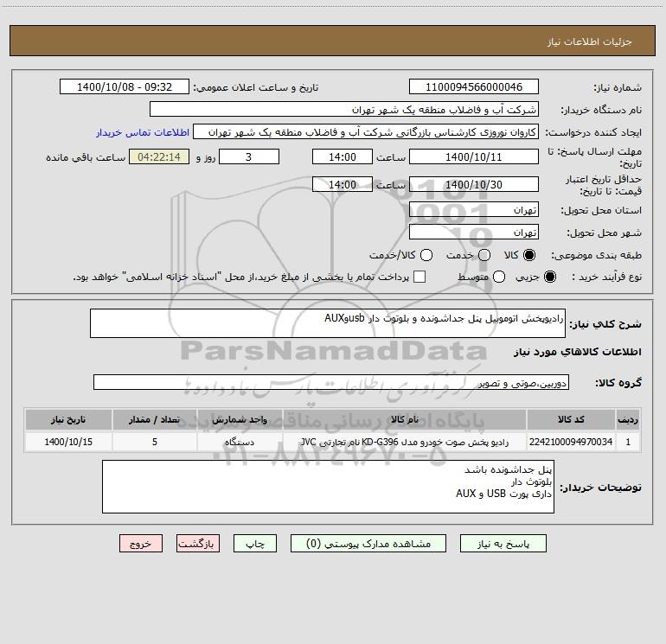Click the توضیحات خریدار text area
The image size is (666, 644).
pyautogui.click(x=328, y=487)
